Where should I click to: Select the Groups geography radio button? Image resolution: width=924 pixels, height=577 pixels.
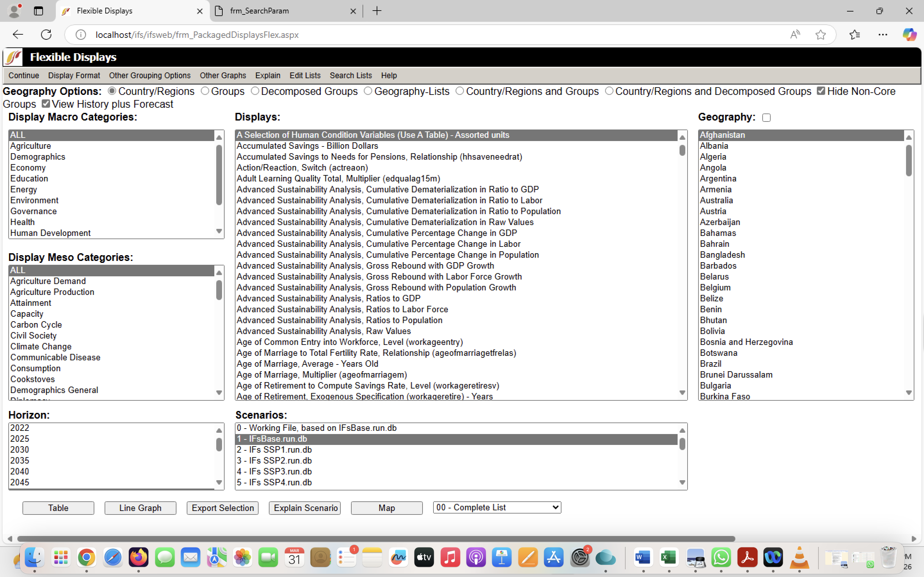click(x=205, y=91)
